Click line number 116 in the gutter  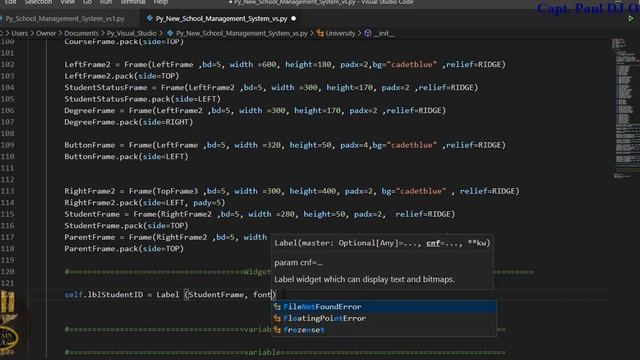coord(7,226)
